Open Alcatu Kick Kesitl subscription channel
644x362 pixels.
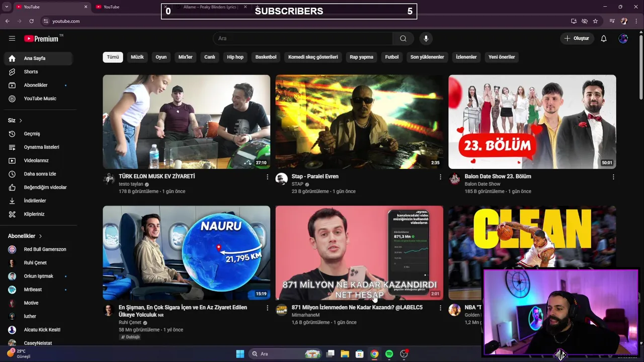pos(38,330)
